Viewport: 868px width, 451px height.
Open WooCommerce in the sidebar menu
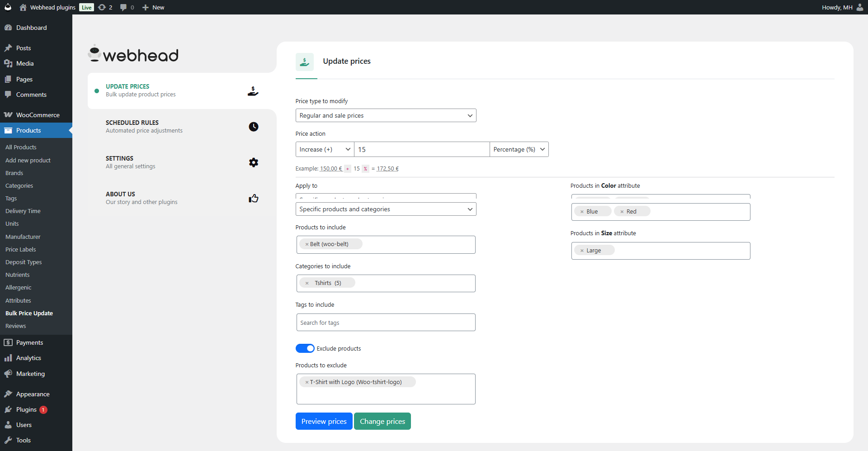click(38, 115)
